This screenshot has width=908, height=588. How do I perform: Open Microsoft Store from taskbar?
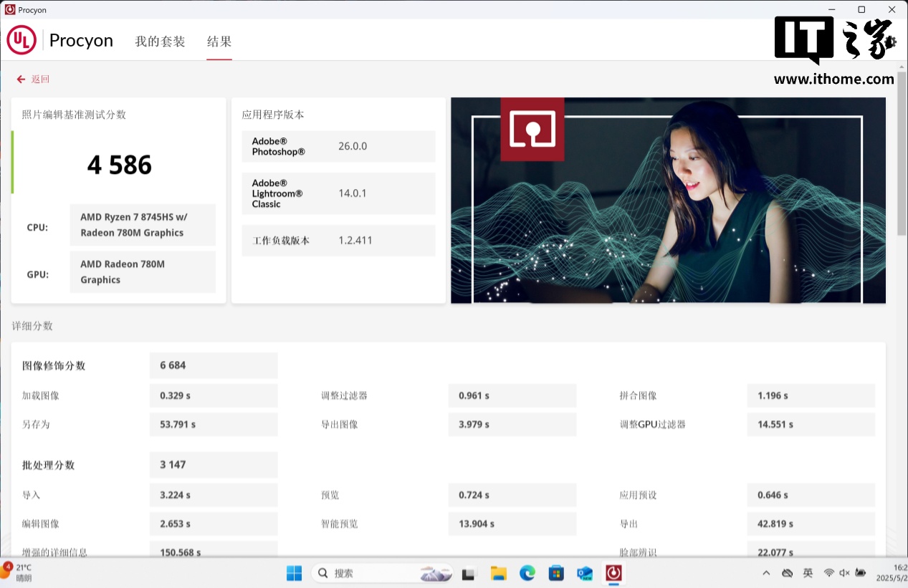pos(556,573)
